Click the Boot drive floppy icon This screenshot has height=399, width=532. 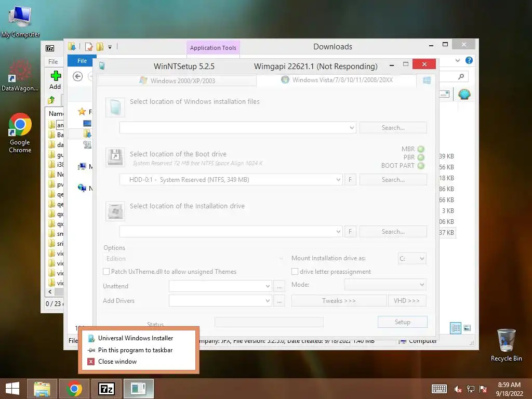coord(115,157)
